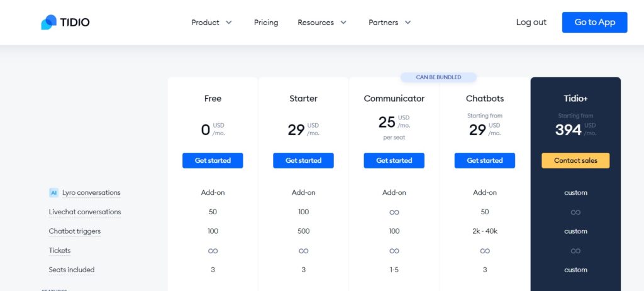Click the Lyro conversations feature label
This screenshot has height=291, width=644.
click(91, 192)
